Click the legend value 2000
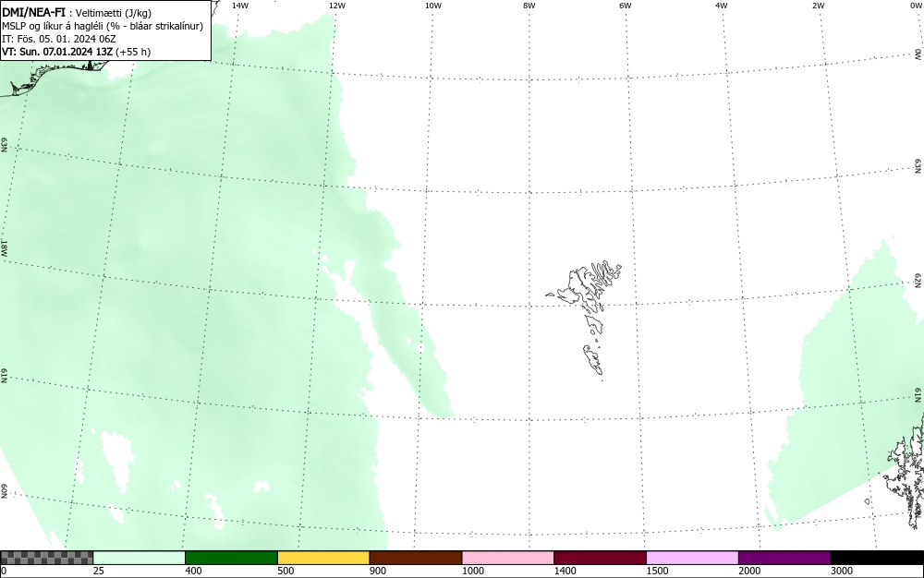924x578 pixels. 749,571
